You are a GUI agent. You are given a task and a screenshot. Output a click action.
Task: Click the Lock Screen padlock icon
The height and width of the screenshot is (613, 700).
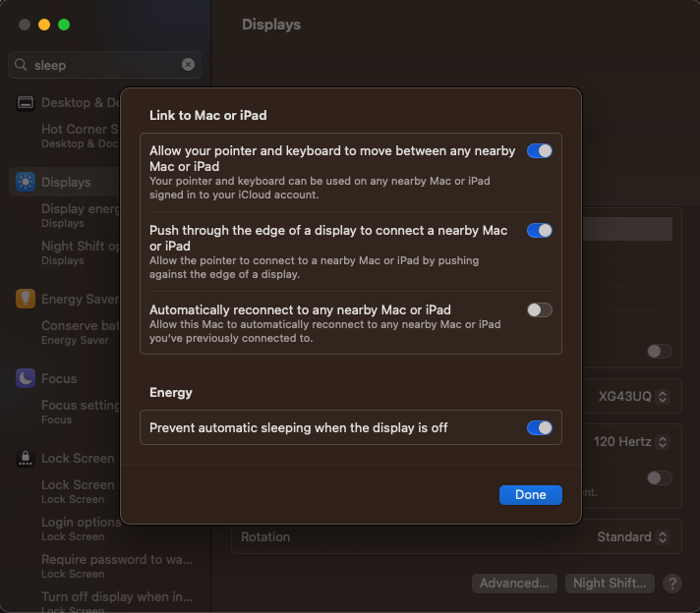click(26, 458)
